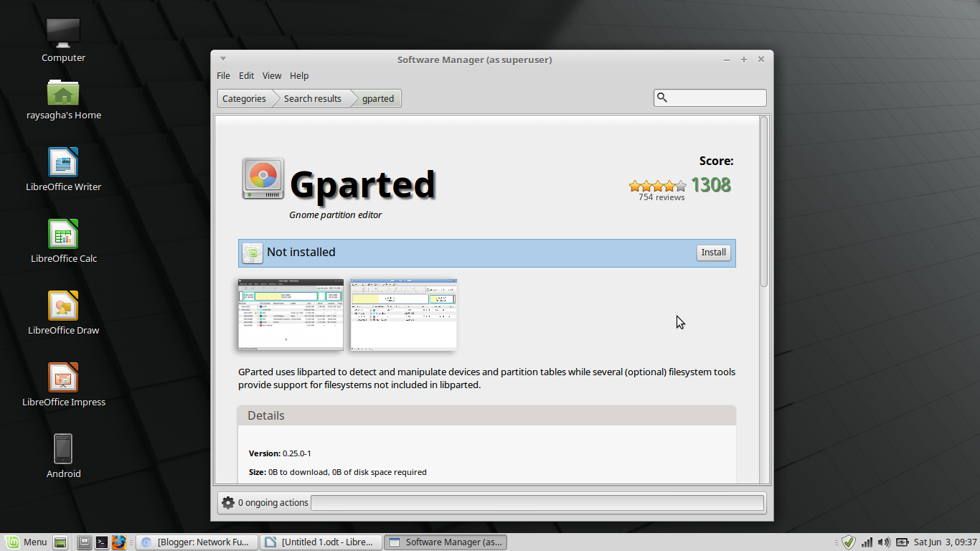Viewport: 980px width, 551px height.
Task: Click the Gnome partition editor subtitle
Action: click(x=336, y=215)
